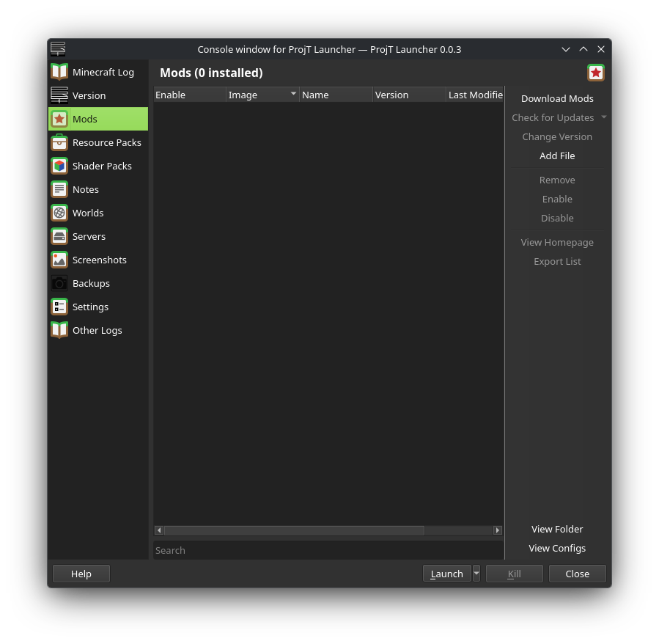Disable the selected mod
The image size is (659, 644).
pyautogui.click(x=557, y=218)
